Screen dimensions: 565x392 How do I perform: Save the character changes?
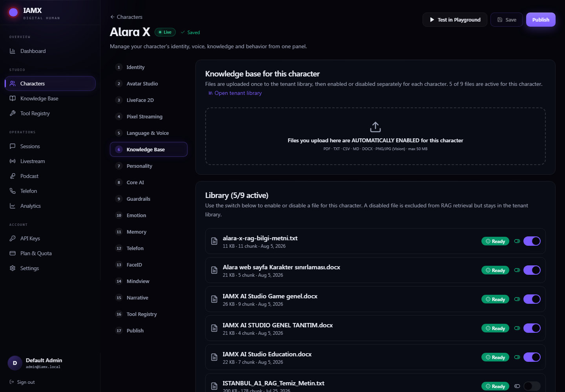click(x=507, y=20)
